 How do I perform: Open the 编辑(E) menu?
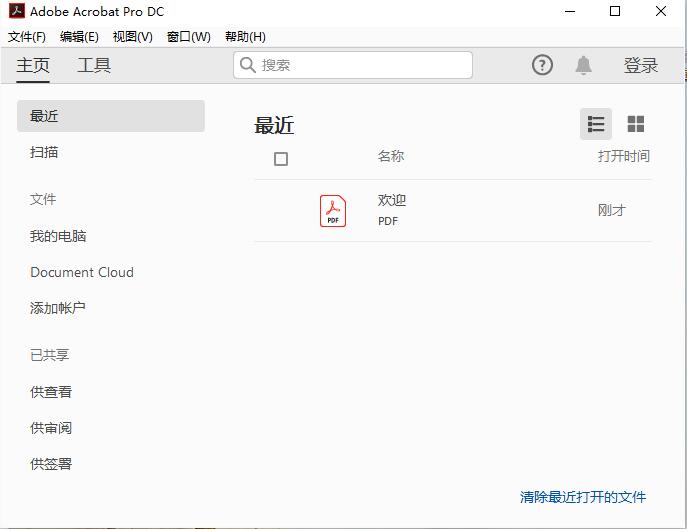[79, 37]
